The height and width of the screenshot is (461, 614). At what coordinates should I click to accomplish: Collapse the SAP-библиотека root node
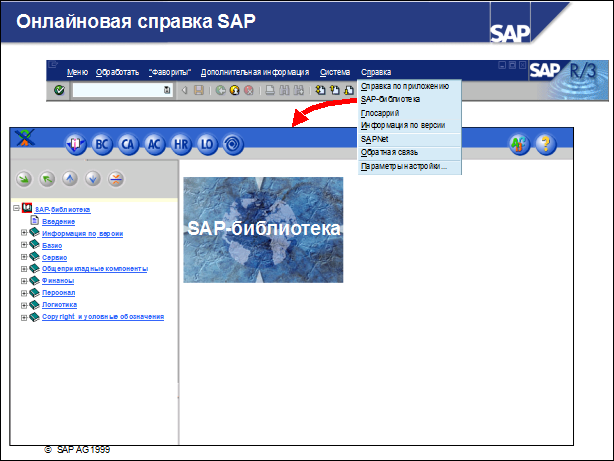click(16, 209)
